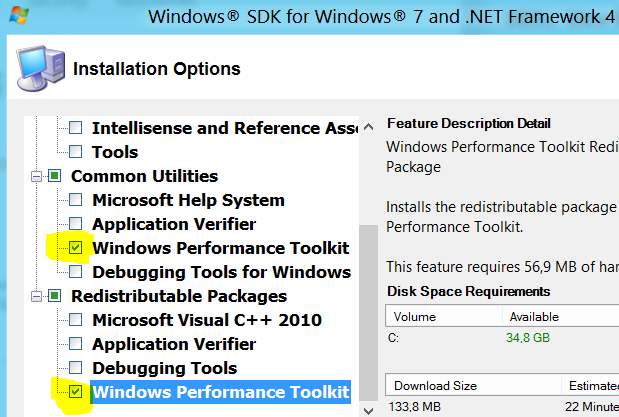Image resolution: width=619 pixels, height=417 pixels.
Task: Collapse the Common Utilities tree node
Action: (x=37, y=176)
